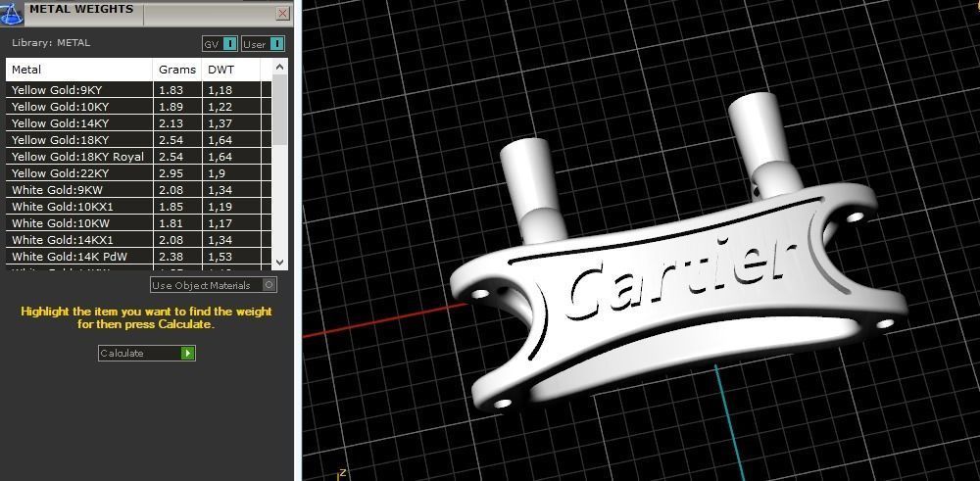Close the Metal Weights panel
The height and width of the screenshot is (481, 980).
[x=282, y=13]
